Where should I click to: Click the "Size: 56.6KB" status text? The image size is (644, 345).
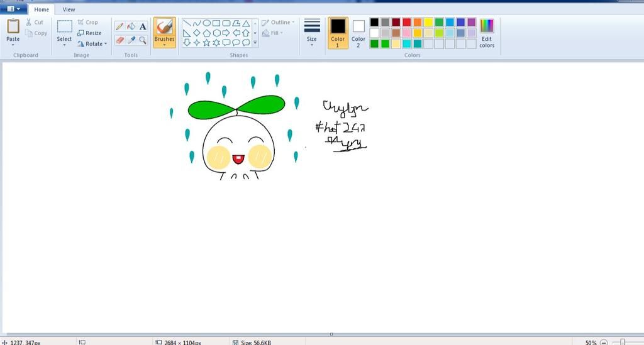pyautogui.click(x=255, y=342)
